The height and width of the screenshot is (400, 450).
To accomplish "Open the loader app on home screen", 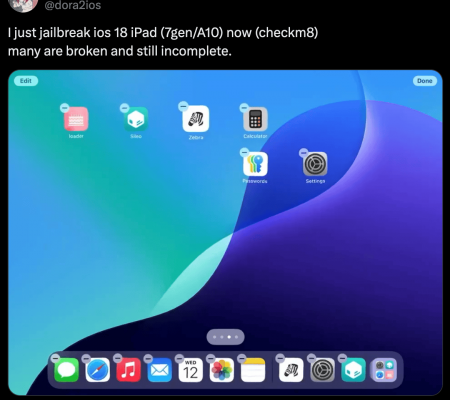I will coord(76,119).
